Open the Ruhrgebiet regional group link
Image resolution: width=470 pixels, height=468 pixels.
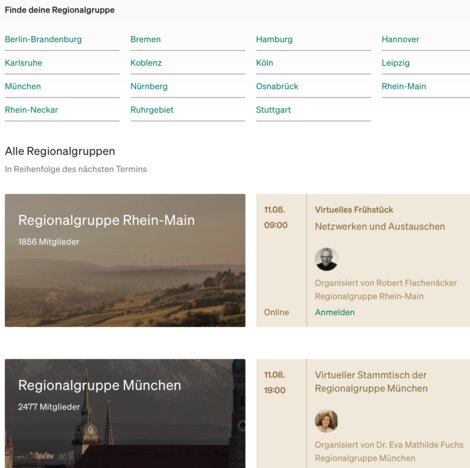[152, 110]
